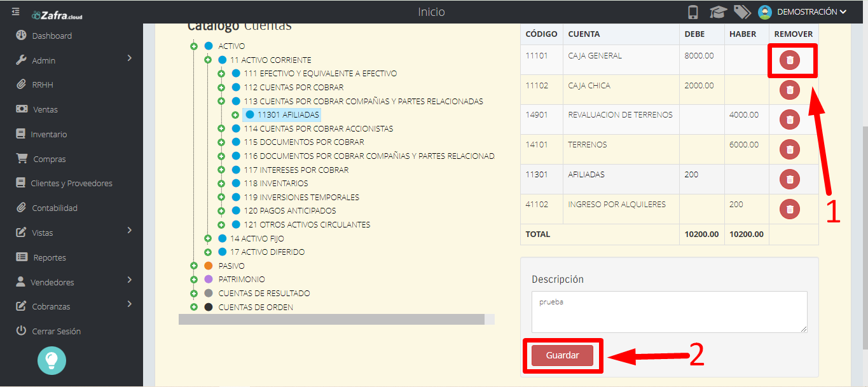Select 119 INVERSIONES TEMPORALES
Screen dimensions: 868x387
click(301, 197)
